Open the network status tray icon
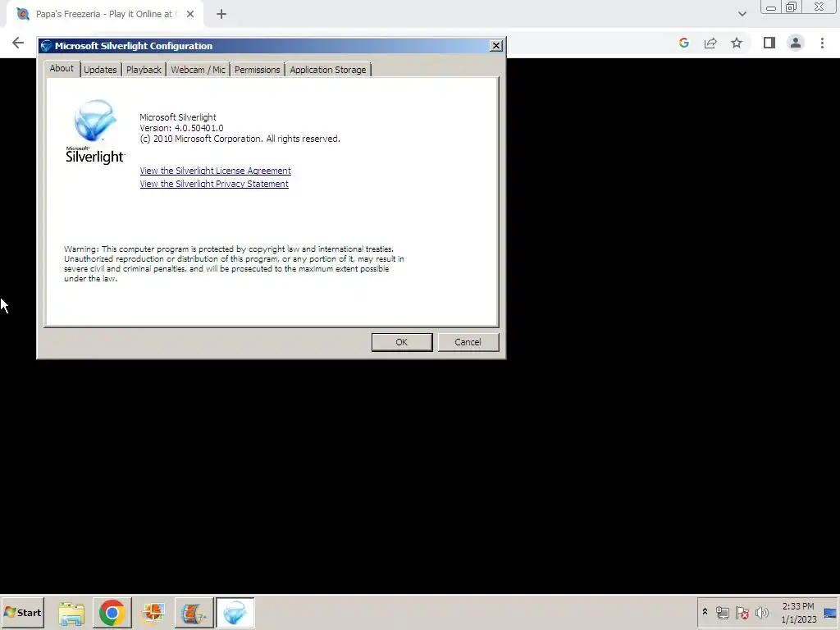 (722, 613)
